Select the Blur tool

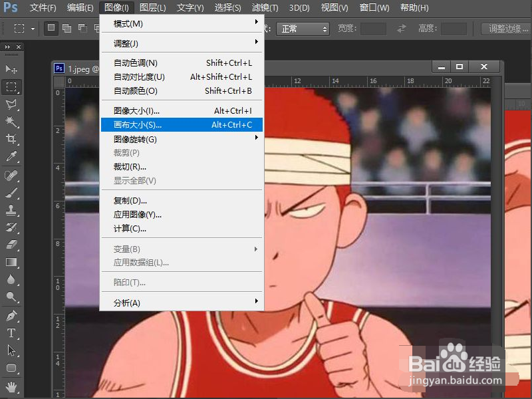(11, 279)
